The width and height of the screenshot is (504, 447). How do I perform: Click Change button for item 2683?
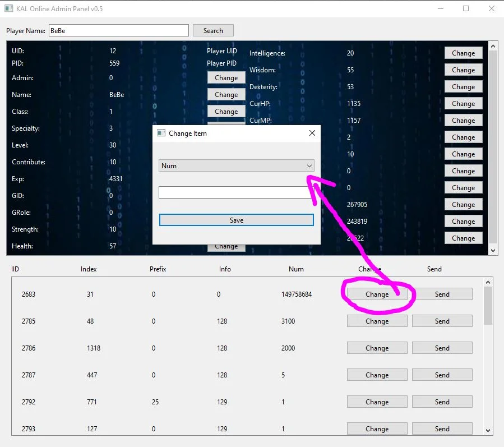pos(377,294)
